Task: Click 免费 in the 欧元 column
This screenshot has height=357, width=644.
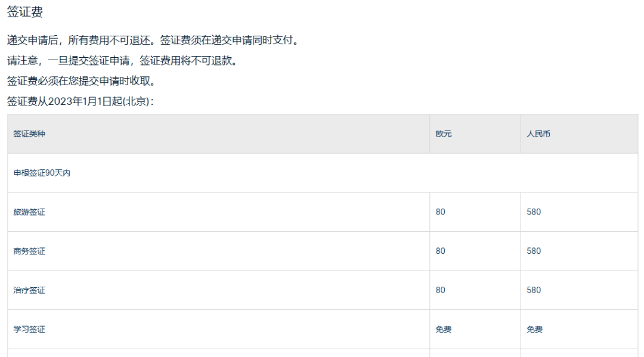Action: [x=444, y=329]
